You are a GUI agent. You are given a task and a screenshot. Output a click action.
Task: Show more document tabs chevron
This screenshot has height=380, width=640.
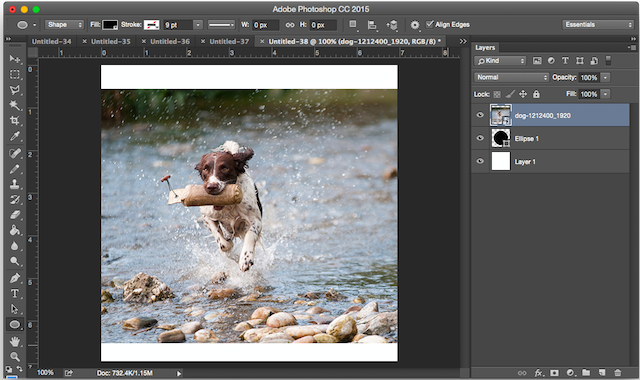[x=462, y=41]
